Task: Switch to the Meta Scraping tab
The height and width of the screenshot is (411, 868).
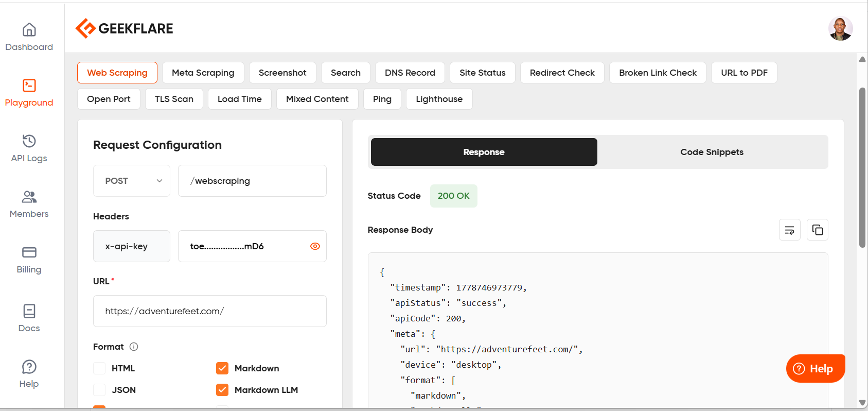Action: 203,73
